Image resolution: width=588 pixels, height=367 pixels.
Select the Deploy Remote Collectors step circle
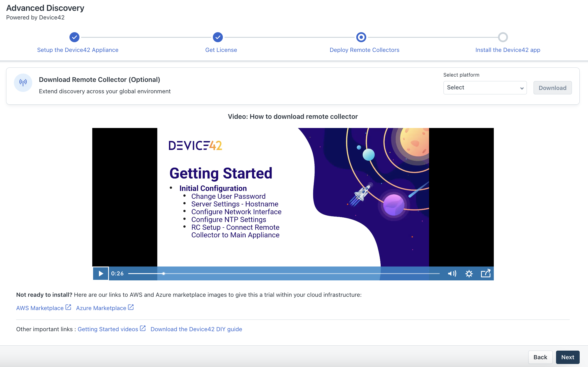[361, 37]
